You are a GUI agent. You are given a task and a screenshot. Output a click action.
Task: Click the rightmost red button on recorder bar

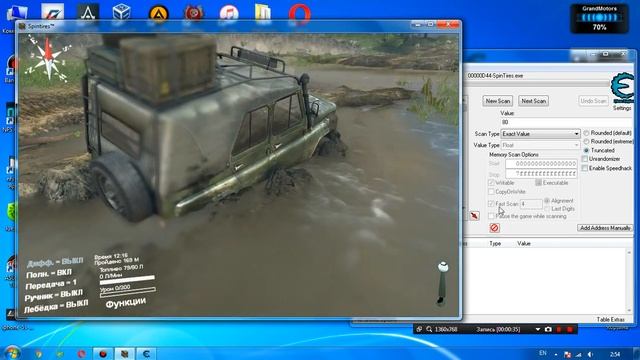click(x=570, y=329)
